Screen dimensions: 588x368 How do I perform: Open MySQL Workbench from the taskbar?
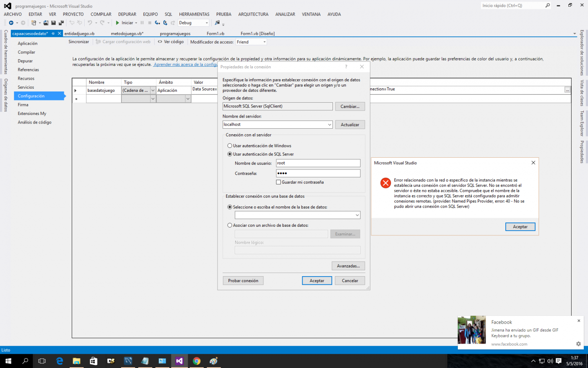[128, 361]
